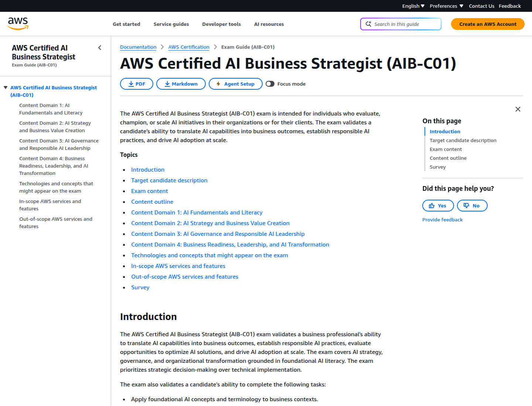Click Survey link in Topics list
The image size is (532, 406).
[x=140, y=287]
